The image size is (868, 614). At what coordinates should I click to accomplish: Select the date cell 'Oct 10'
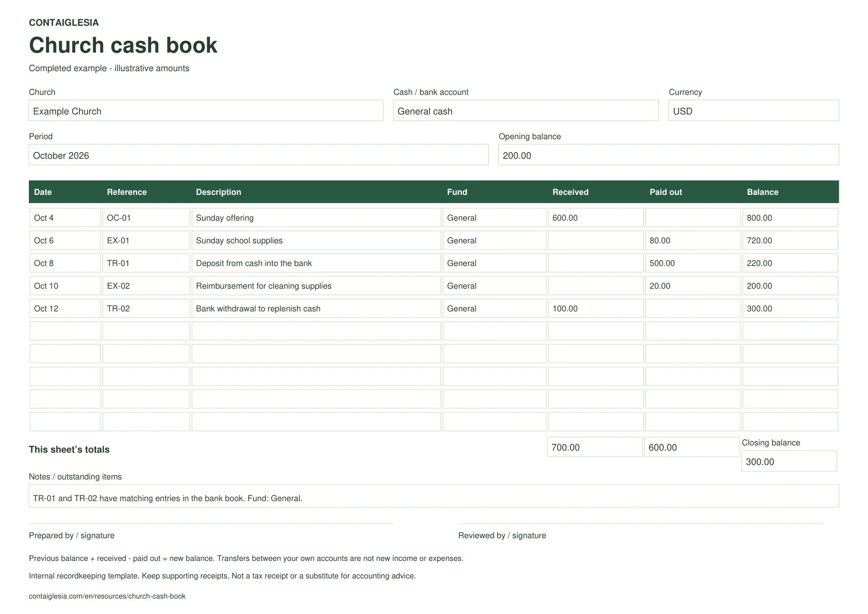coord(65,286)
